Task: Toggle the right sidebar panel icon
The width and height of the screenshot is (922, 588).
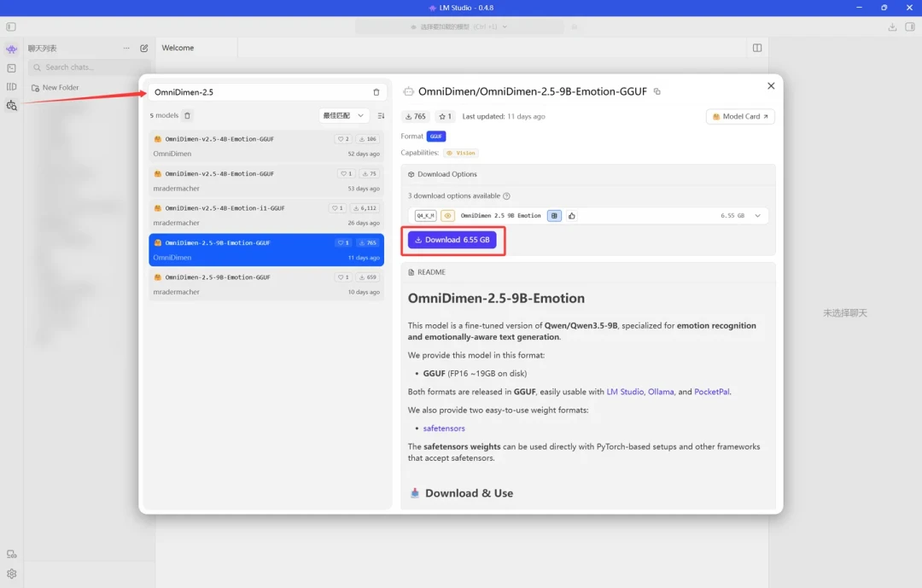Action: [x=910, y=27]
